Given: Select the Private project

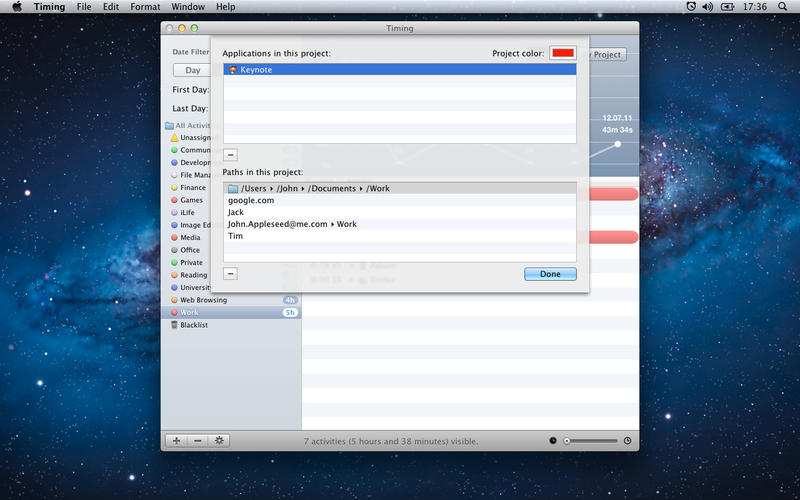Looking at the screenshot, I should [x=187, y=262].
